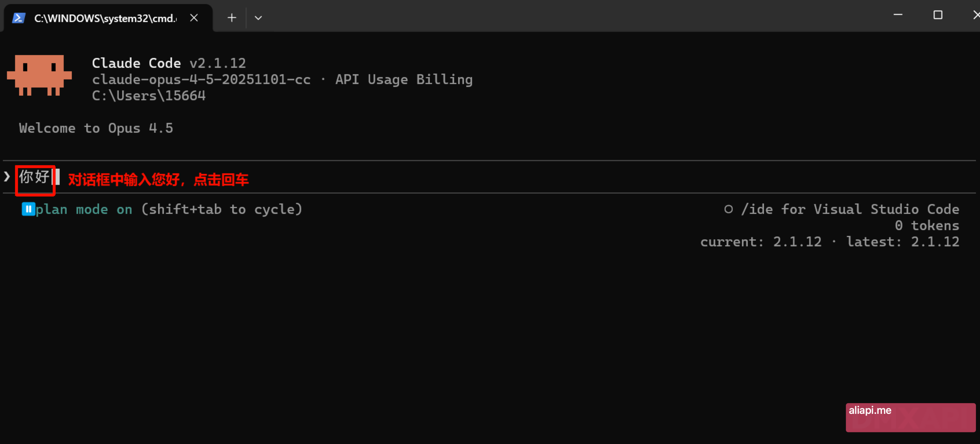
Task: Click the prompt input containing 你好
Action: pyautogui.click(x=489, y=177)
